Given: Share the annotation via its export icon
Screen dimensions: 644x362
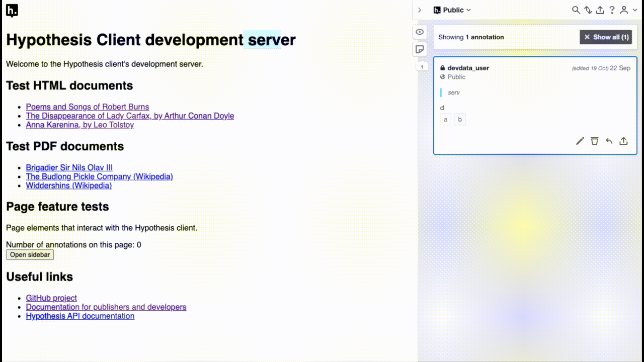Looking at the screenshot, I should 623,141.
